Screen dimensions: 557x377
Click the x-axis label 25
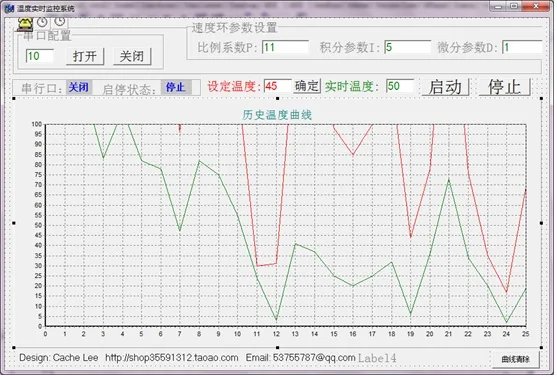coord(525,334)
